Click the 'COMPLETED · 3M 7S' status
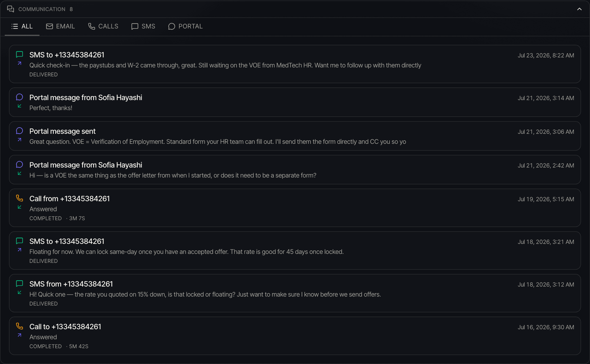590x364 pixels. tap(57, 218)
